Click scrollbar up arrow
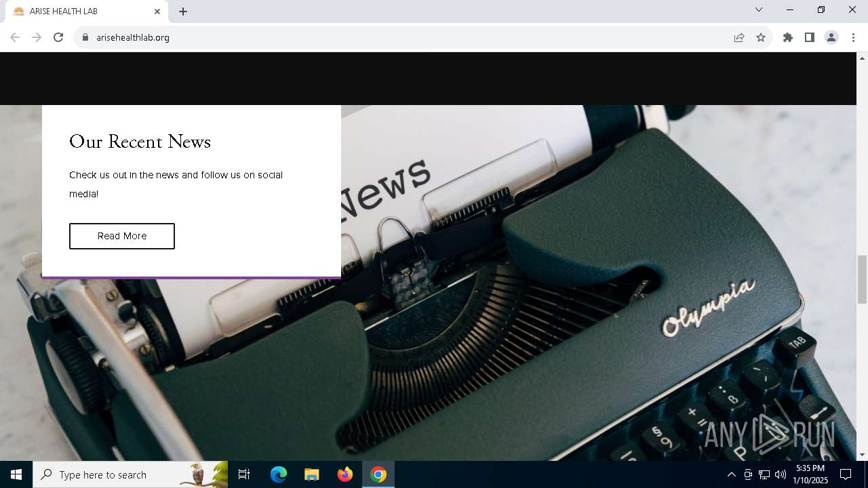Image resolution: width=868 pixels, height=488 pixels. (x=862, y=58)
